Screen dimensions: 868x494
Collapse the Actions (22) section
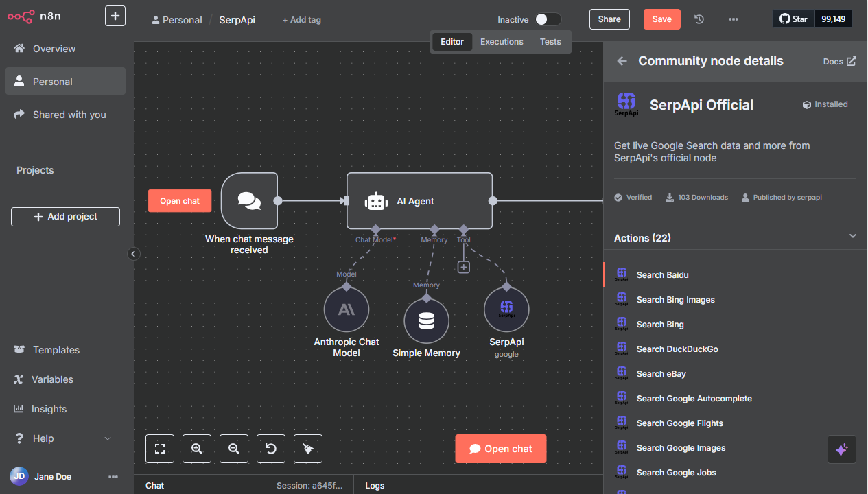(853, 236)
